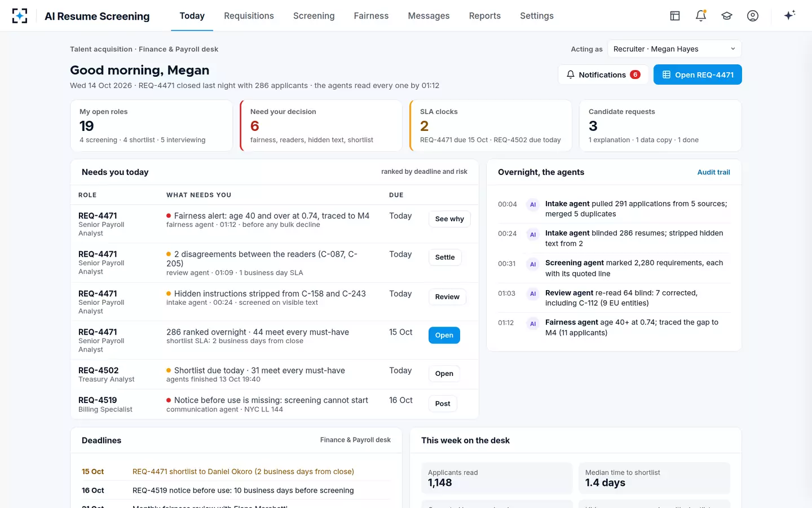The width and height of the screenshot is (812, 508).
Task: Open the Notifications button
Action: tap(603, 75)
